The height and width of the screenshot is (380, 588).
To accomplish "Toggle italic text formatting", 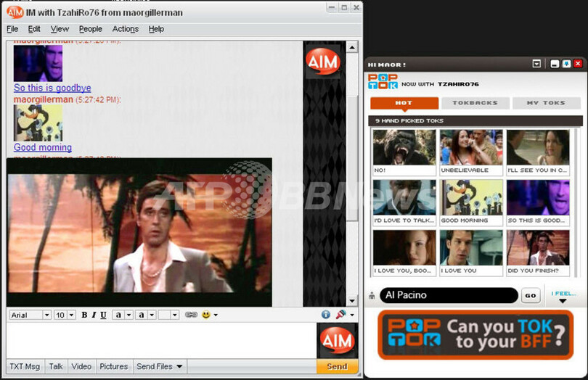I will (94, 315).
